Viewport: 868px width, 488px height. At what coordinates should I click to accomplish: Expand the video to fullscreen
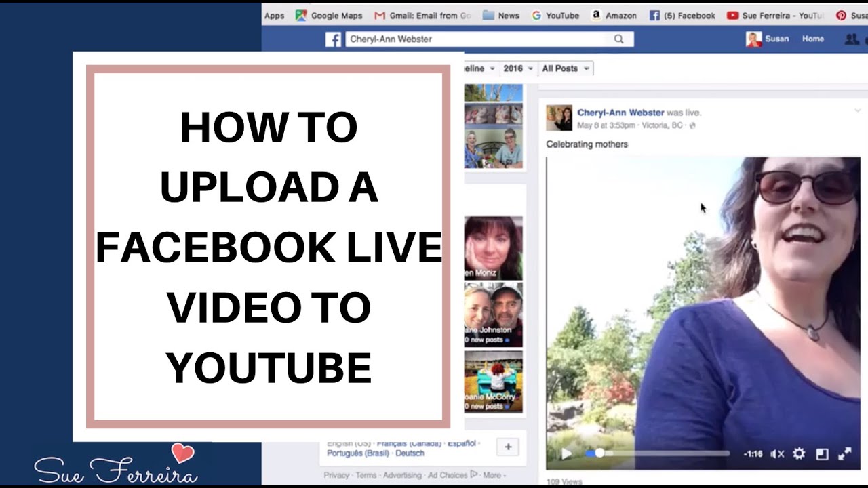845,454
